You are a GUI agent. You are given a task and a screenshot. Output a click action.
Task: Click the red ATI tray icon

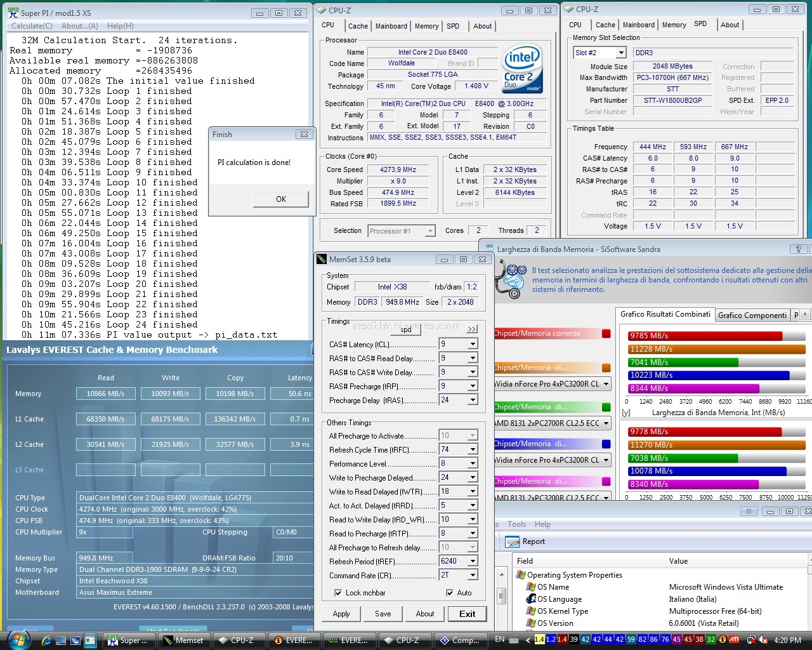pos(734,639)
